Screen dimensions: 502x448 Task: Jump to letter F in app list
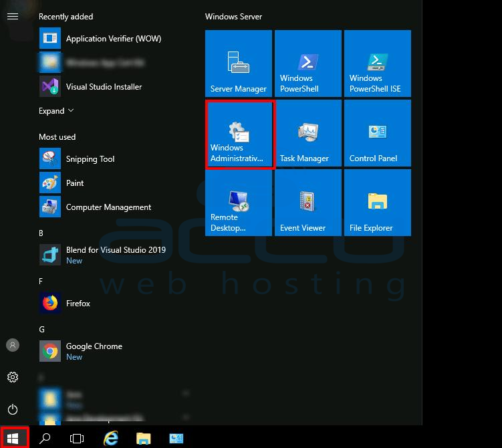41,281
